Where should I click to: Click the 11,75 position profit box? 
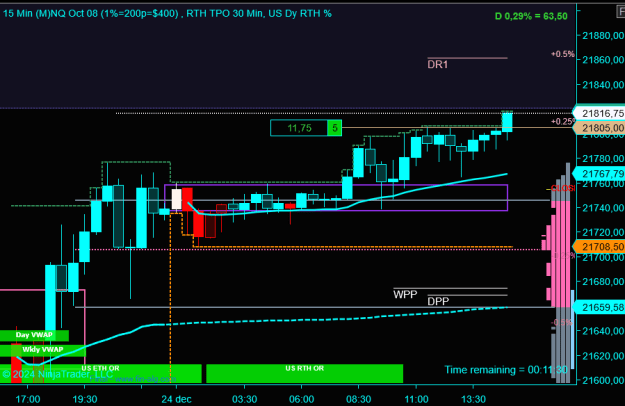tap(299, 128)
